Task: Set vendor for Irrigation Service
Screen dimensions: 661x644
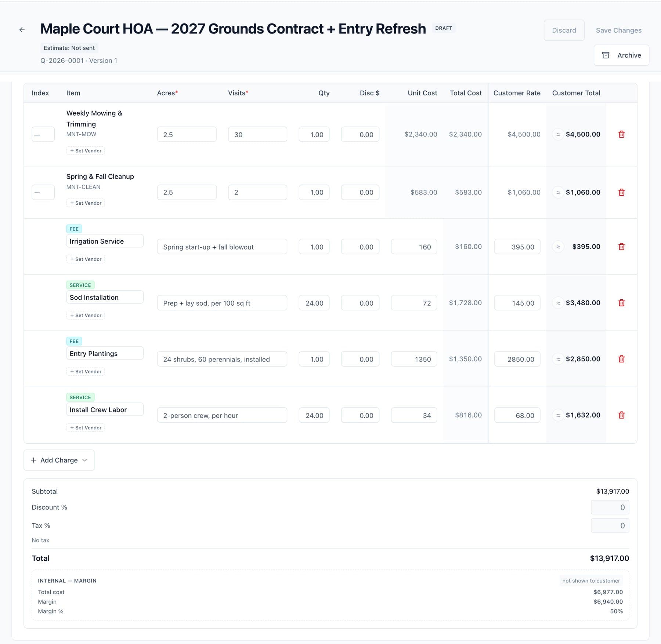Action: point(86,259)
